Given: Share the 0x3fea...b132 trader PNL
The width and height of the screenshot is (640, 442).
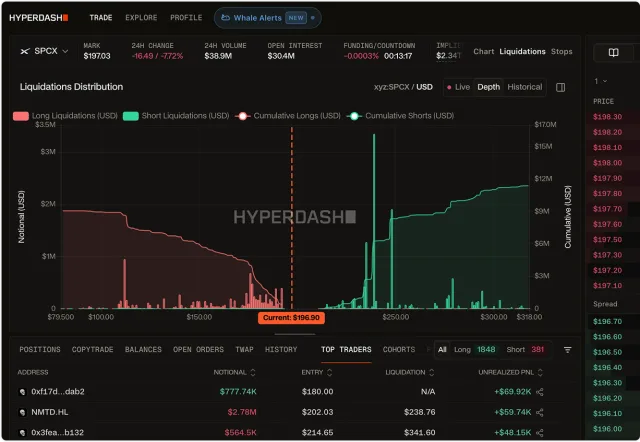Looking at the screenshot, I should click(540, 433).
